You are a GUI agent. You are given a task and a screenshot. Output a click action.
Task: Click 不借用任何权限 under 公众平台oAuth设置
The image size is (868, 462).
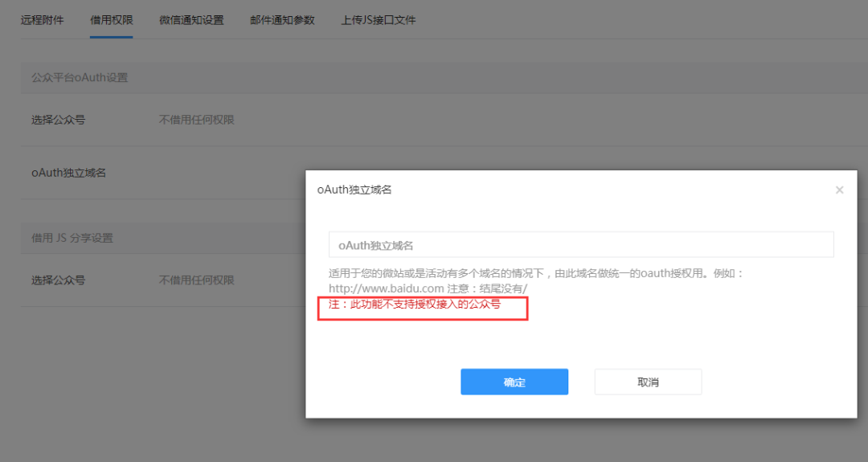(x=197, y=120)
